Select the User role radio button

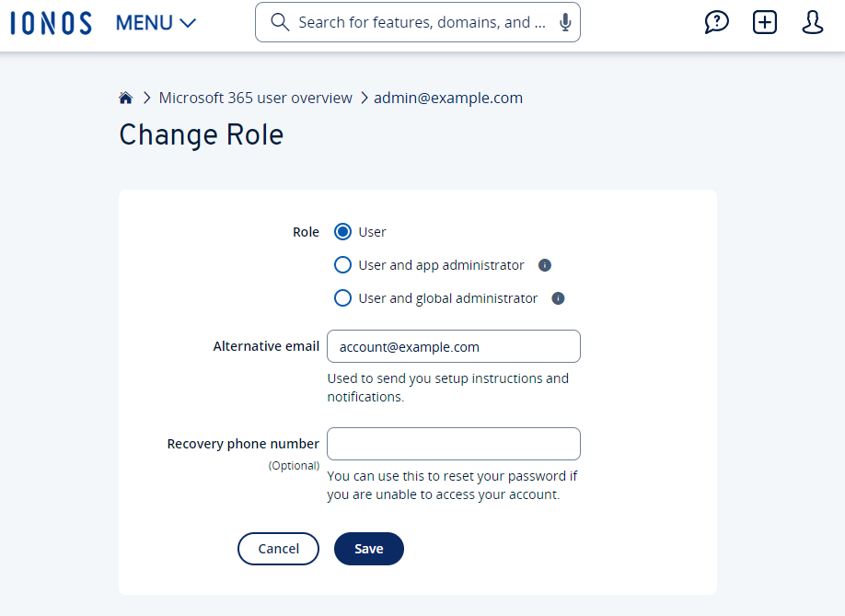(x=342, y=232)
